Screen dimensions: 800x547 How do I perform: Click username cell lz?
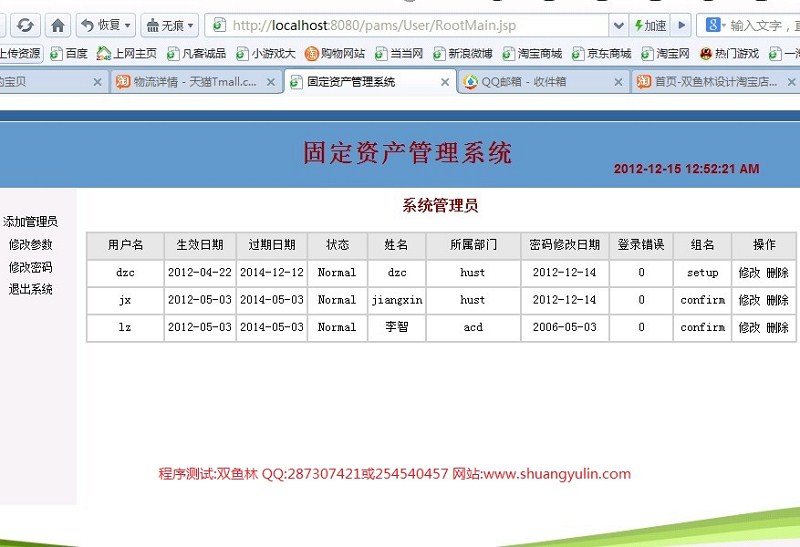pos(126,327)
